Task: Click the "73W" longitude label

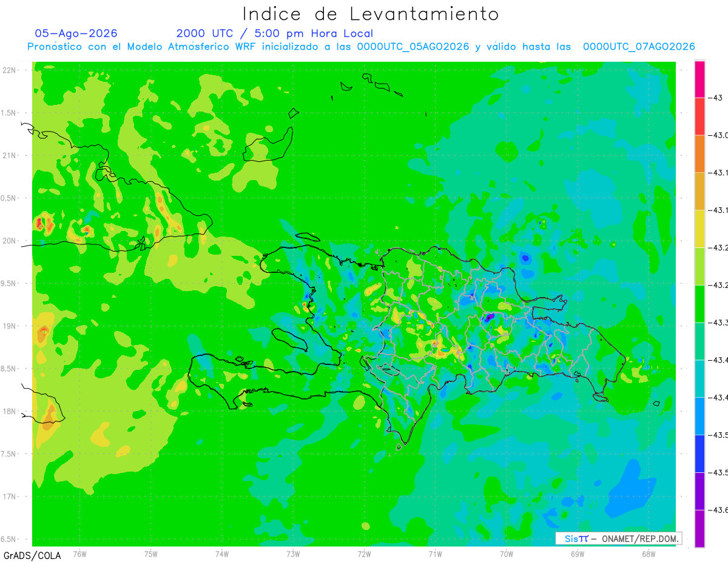Action: point(293,554)
